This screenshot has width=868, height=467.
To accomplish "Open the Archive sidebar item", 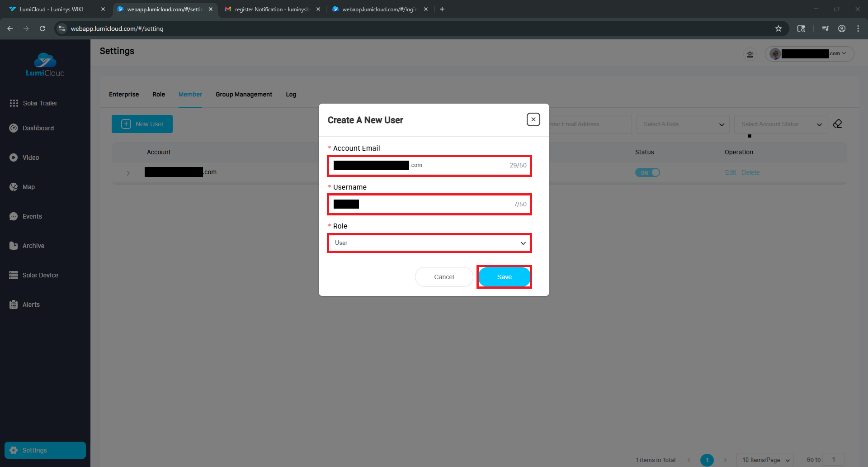I will 33,246.
